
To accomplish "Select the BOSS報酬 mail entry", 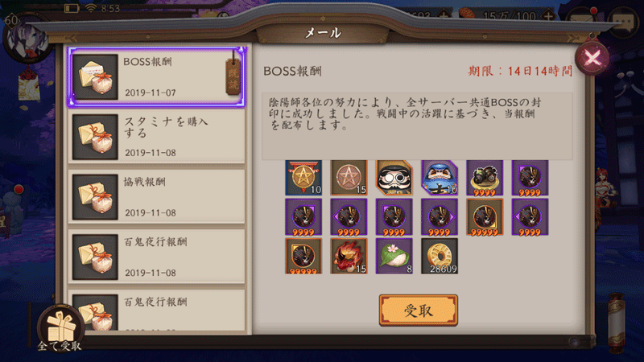I will 156,77.
